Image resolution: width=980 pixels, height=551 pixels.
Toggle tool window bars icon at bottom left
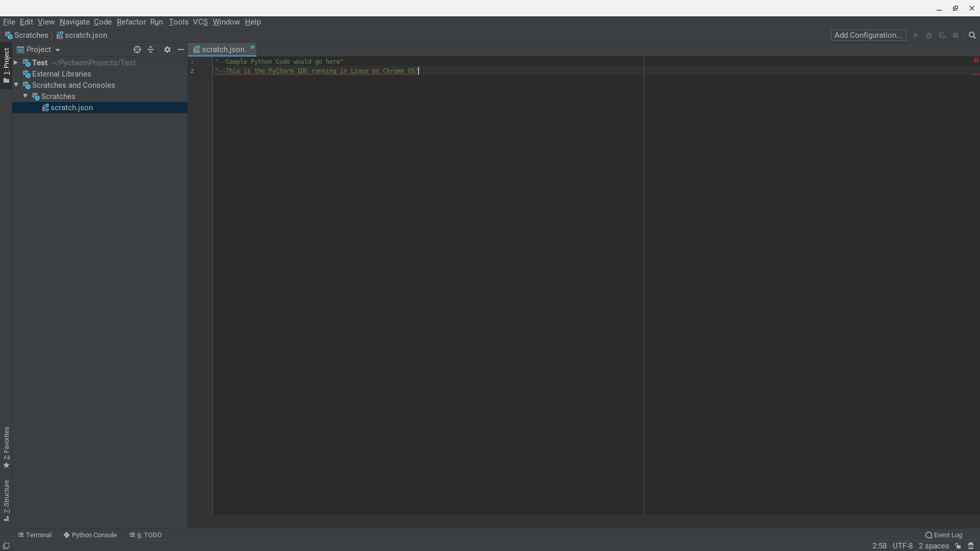[x=6, y=546]
